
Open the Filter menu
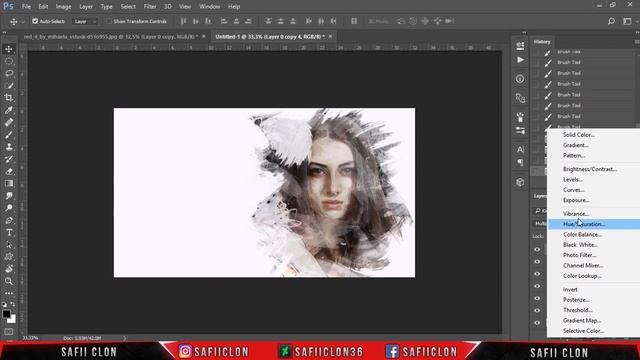click(x=150, y=7)
